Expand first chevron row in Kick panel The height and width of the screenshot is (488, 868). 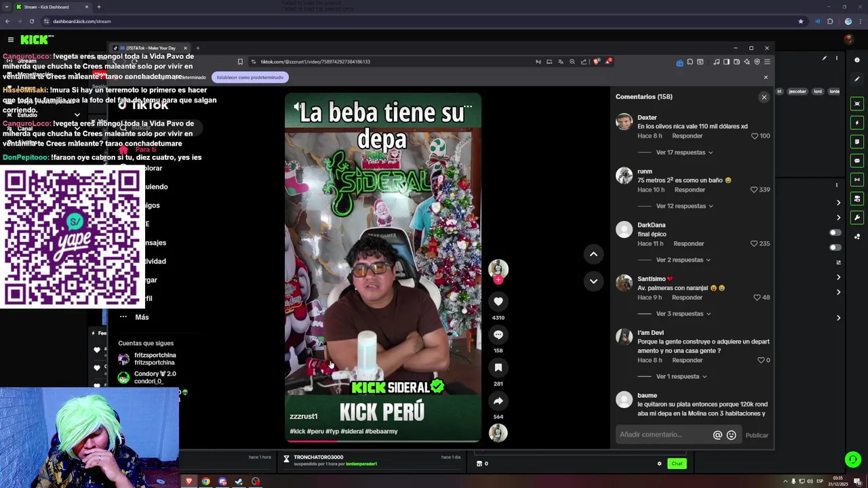(x=838, y=203)
